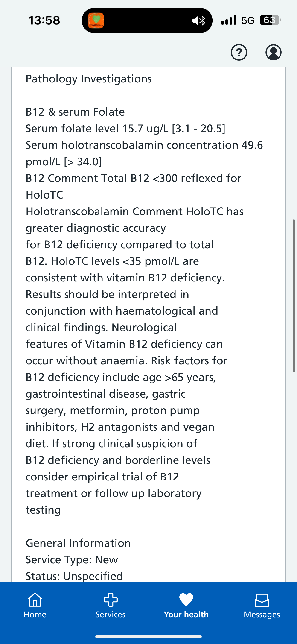Tap the Pathology Investigations heading
The height and width of the screenshot is (644, 297).
point(89,79)
